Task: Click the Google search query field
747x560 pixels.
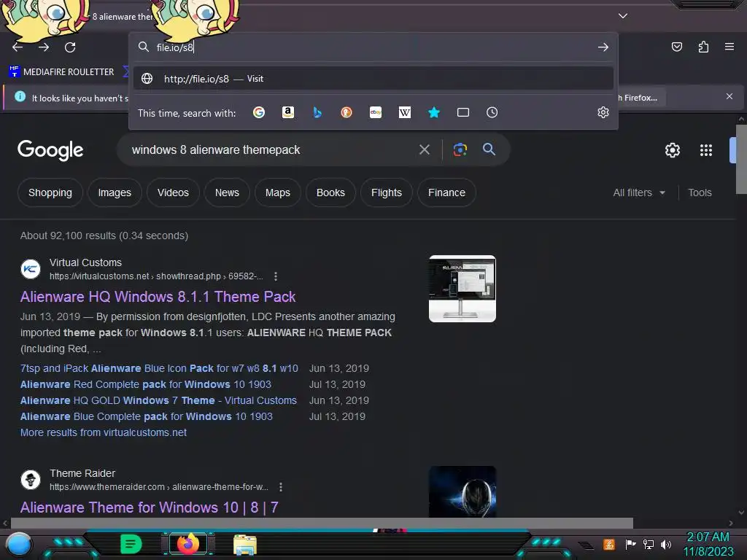Action: pyautogui.click(x=269, y=150)
